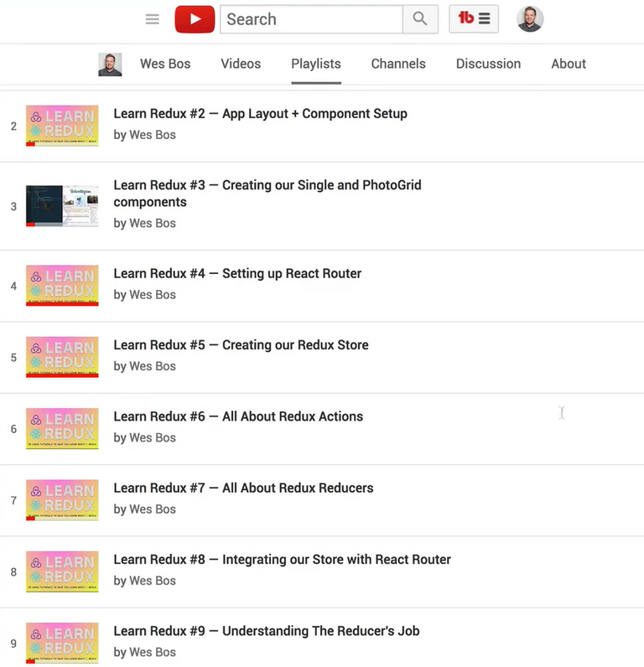Focus the Search input field
Viewport: 644px width, 667px height.
pos(311,19)
